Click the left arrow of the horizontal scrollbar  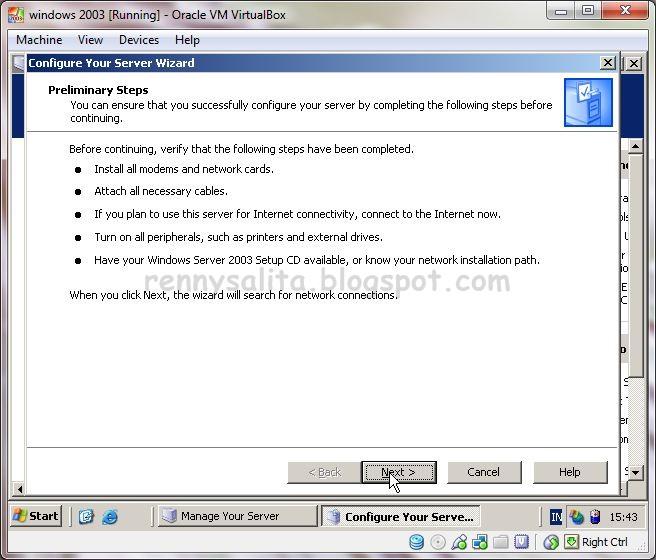tap(19, 488)
